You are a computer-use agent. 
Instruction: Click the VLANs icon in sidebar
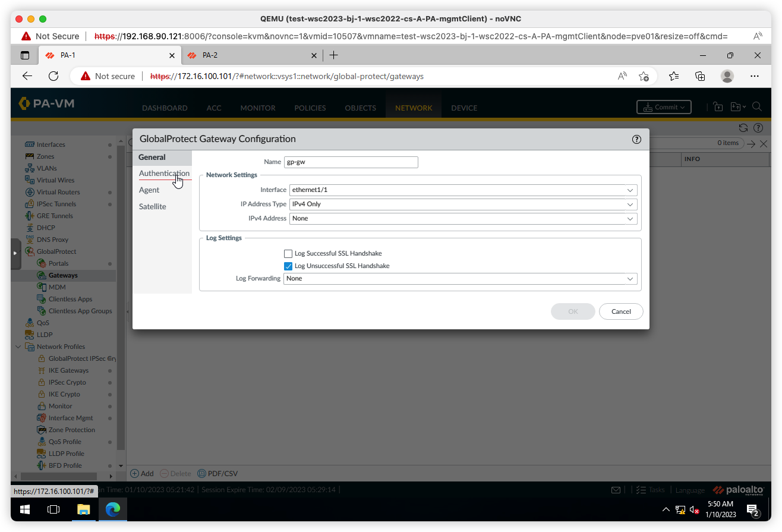click(x=30, y=168)
